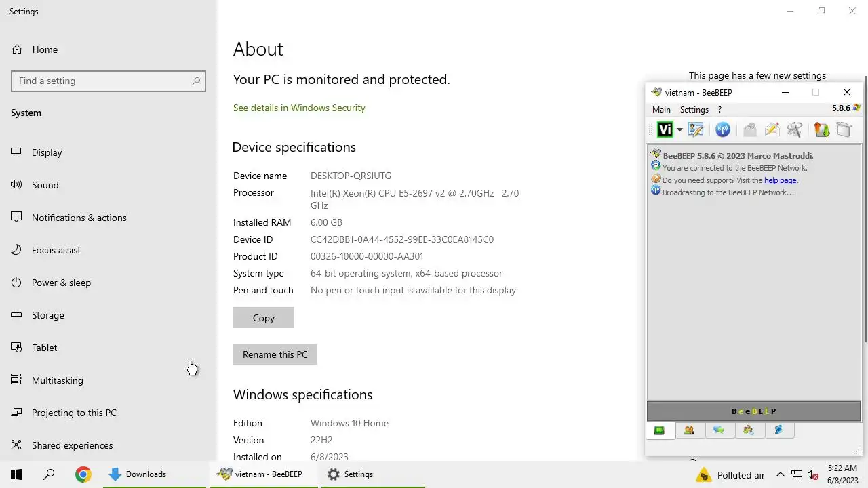Open Power & sleep settings
The image size is (868, 488).
pos(108,283)
